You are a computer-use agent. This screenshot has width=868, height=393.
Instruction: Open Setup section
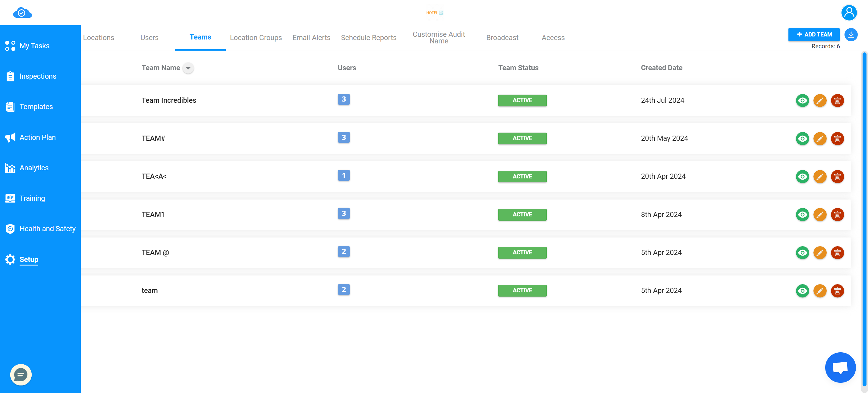point(22,259)
